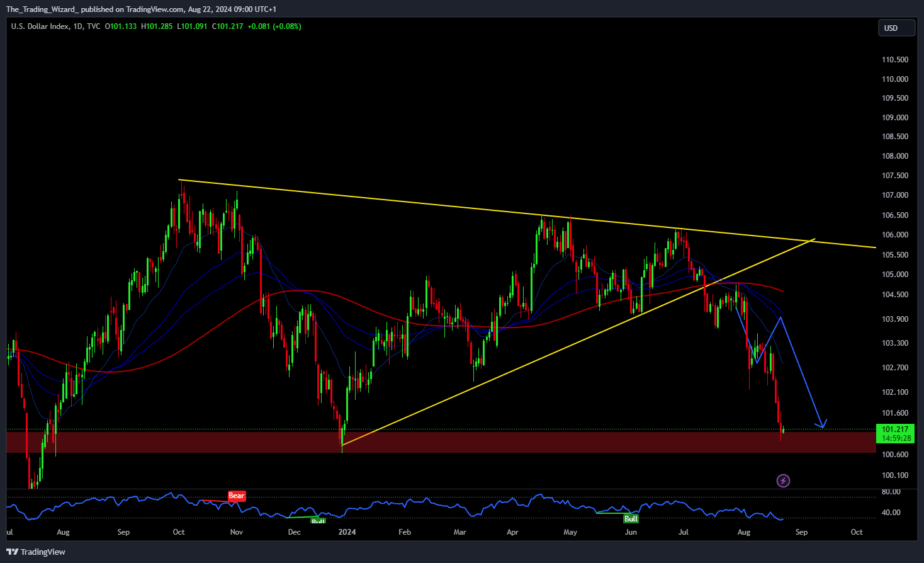Click the 106.000 price axis label
The image size is (924, 563).
pyautogui.click(x=895, y=235)
